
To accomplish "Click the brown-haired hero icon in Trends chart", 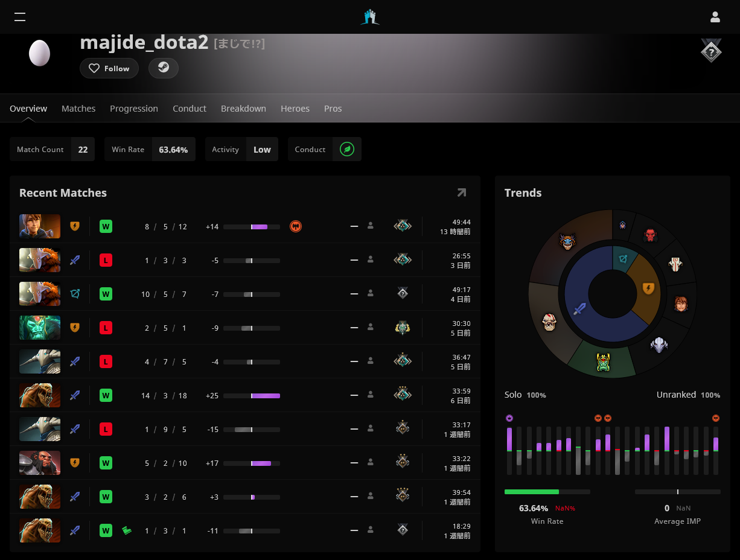I will click(681, 304).
